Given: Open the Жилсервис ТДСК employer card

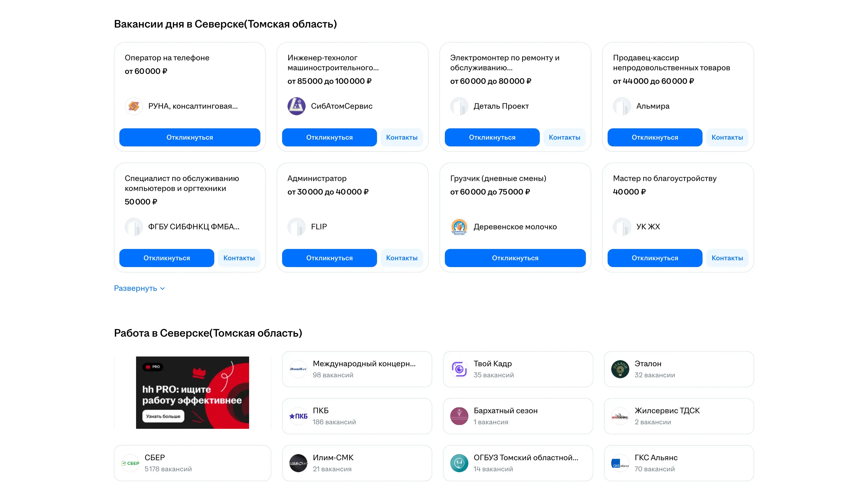Looking at the screenshot, I should 679,416.
